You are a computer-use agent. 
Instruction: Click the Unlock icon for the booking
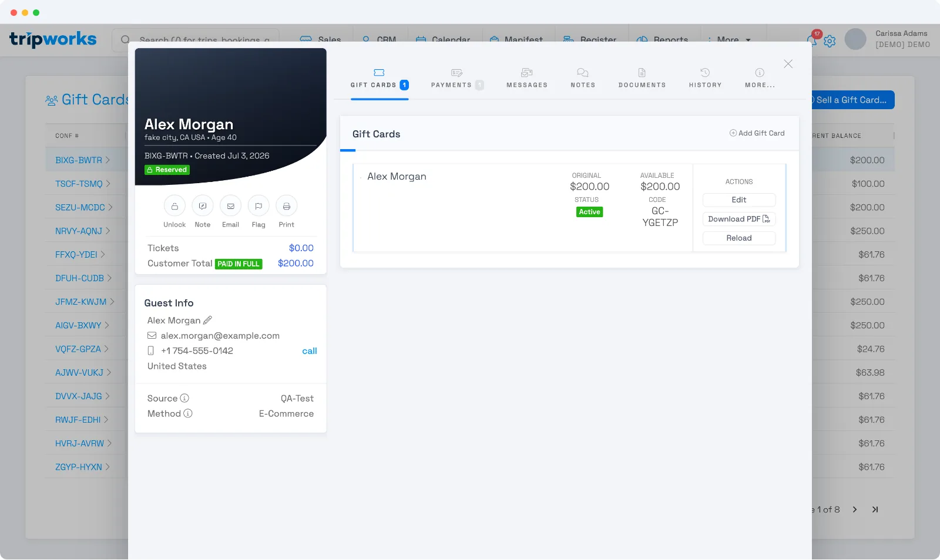pyautogui.click(x=174, y=206)
